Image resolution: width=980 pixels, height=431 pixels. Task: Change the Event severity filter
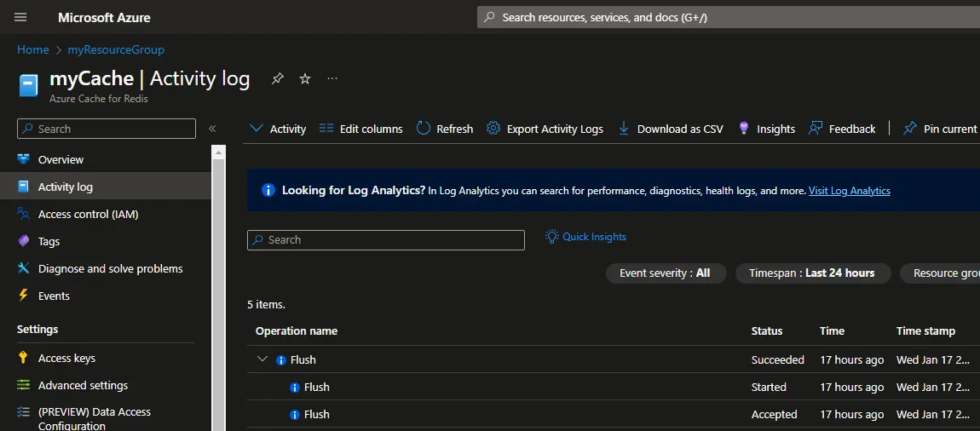pyautogui.click(x=665, y=273)
